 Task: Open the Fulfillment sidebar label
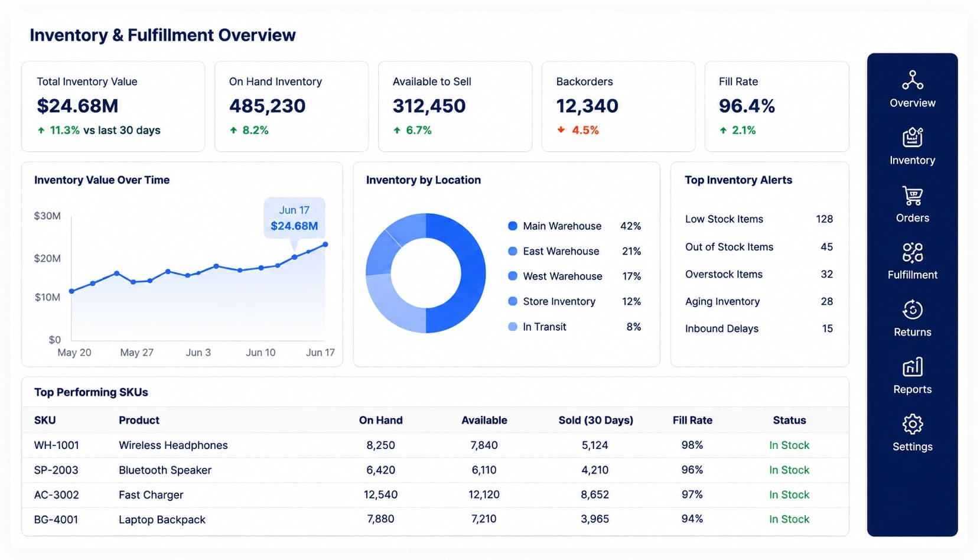pyautogui.click(x=912, y=275)
